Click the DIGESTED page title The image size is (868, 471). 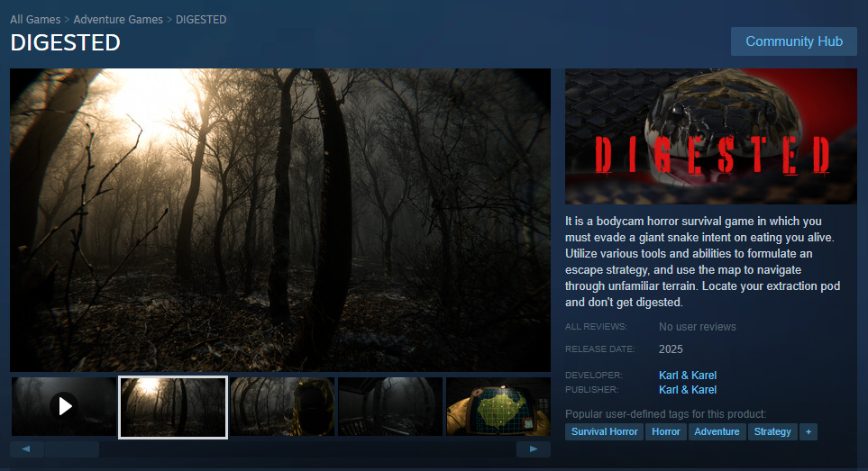65,42
